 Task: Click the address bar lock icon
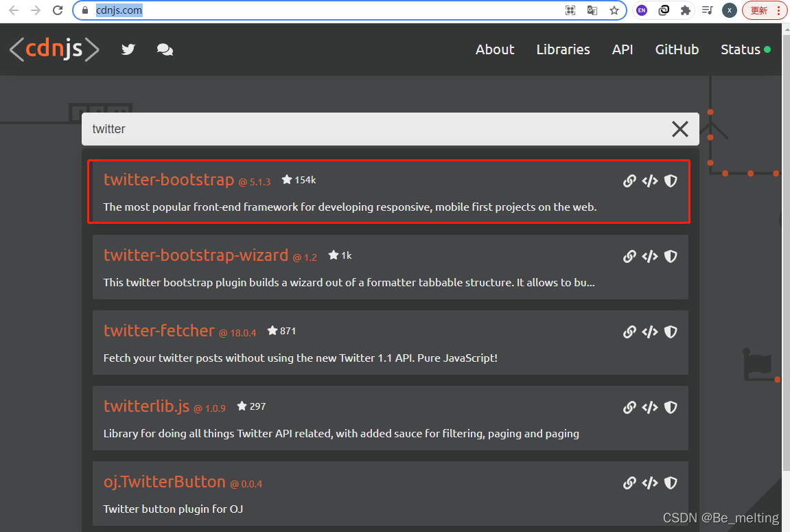pos(85,10)
